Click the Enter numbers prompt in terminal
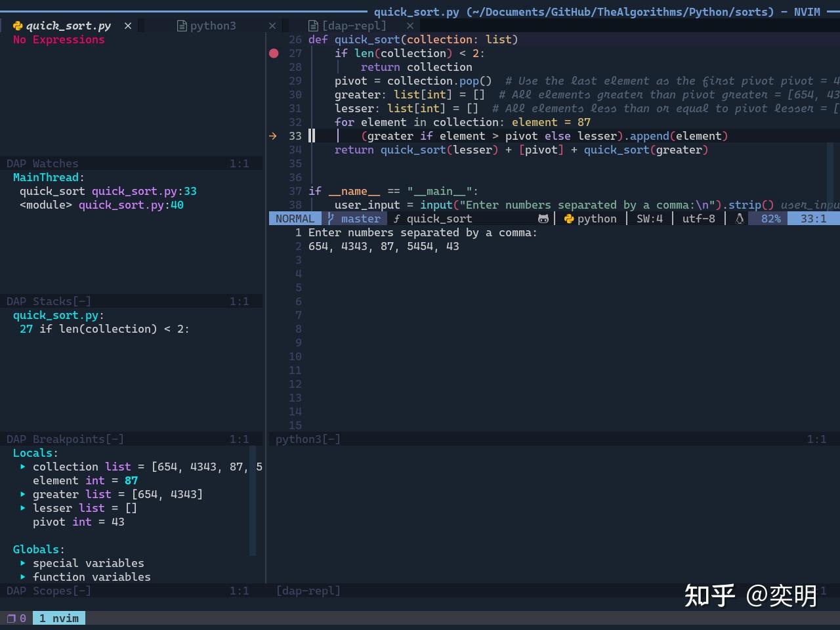The width and height of the screenshot is (840, 630). (423, 232)
